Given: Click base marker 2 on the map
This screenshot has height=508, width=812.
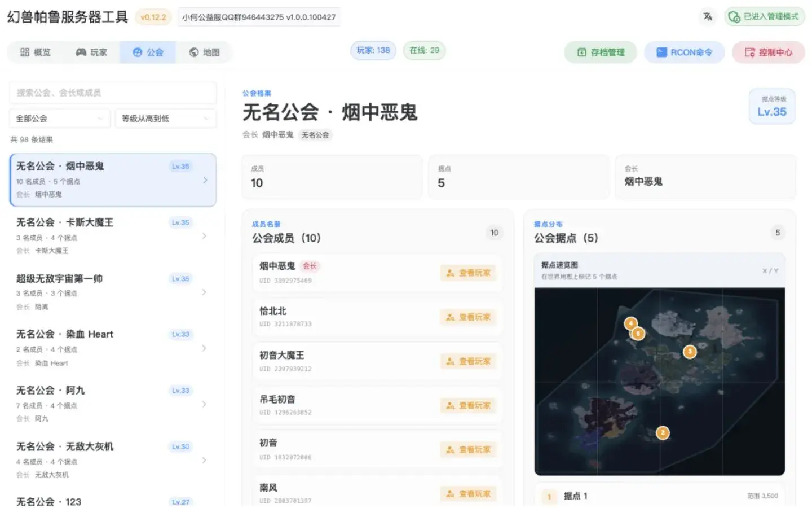Looking at the screenshot, I should 663,433.
